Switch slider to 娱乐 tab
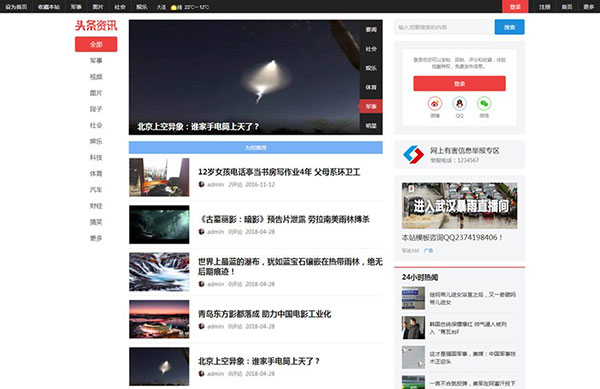Screen dimensions: 600x389 [371, 68]
